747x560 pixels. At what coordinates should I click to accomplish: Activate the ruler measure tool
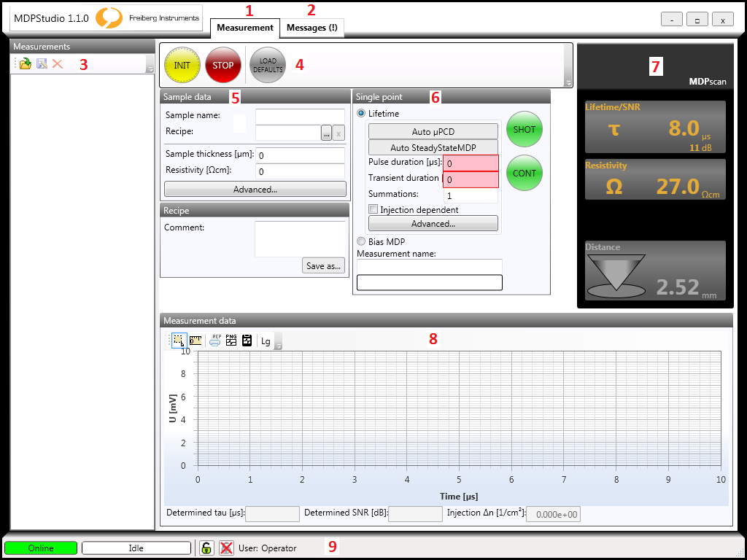click(x=196, y=341)
